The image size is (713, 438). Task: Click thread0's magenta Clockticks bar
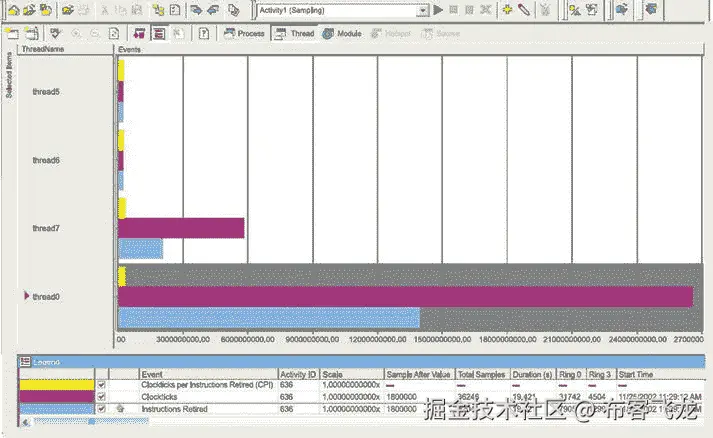[x=405, y=297]
